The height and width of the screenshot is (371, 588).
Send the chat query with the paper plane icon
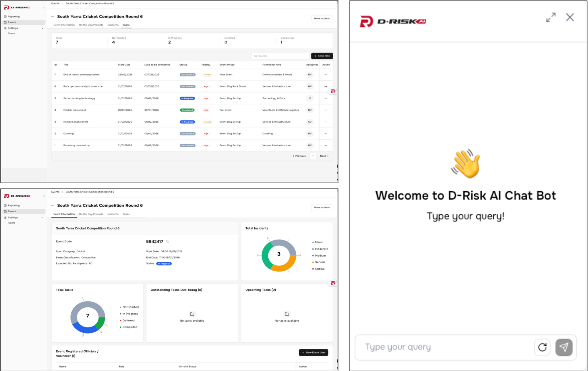(x=564, y=347)
